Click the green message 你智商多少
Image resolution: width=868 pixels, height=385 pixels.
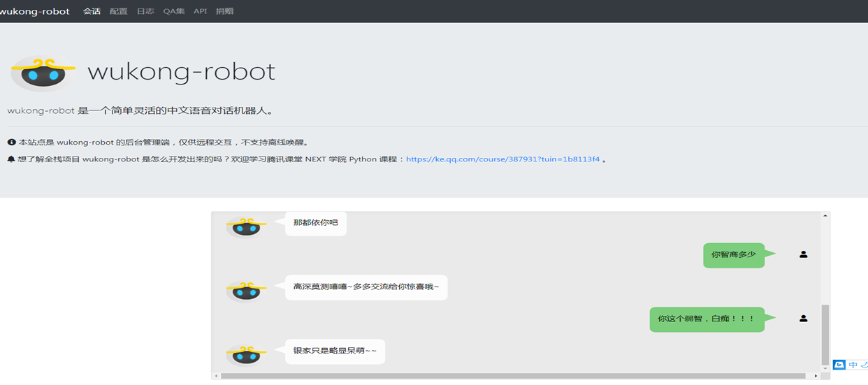(734, 254)
